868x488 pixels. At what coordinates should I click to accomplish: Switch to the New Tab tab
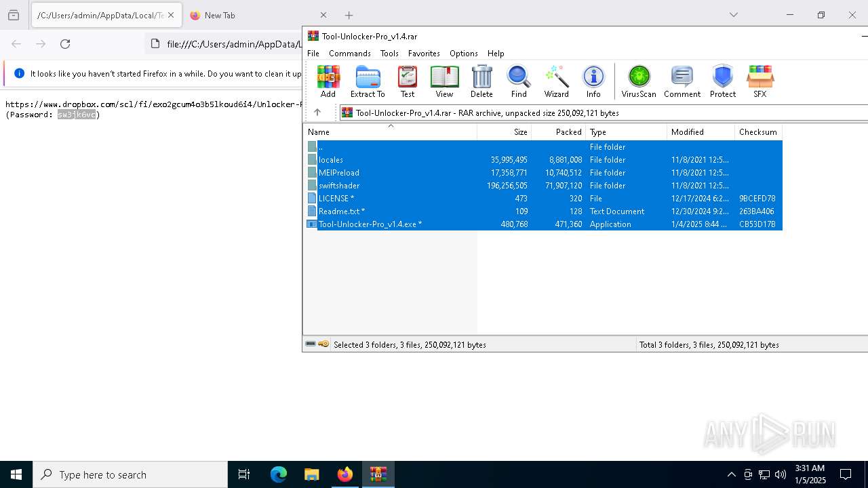258,15
